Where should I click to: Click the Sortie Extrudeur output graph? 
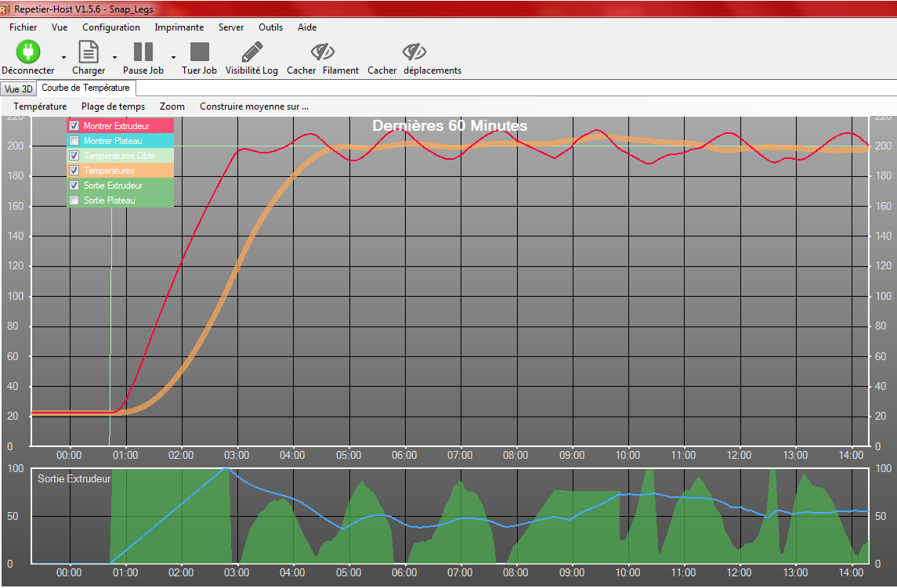click(450, 516)
